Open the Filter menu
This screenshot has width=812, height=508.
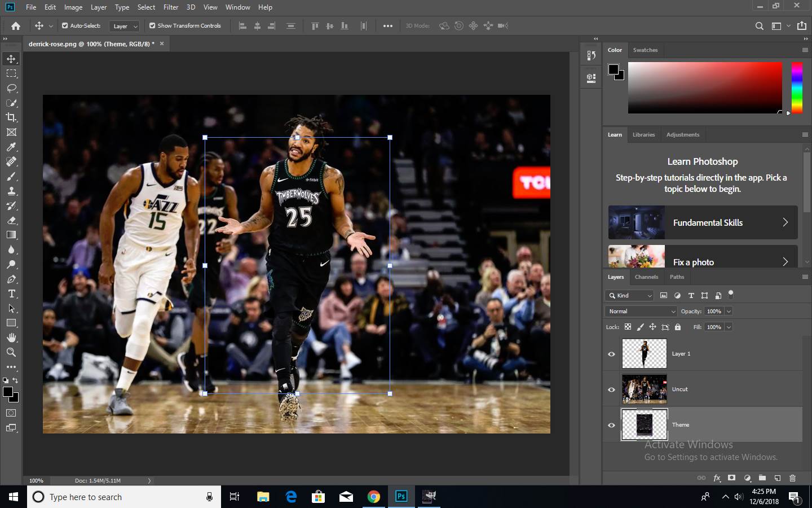point(171,7)
